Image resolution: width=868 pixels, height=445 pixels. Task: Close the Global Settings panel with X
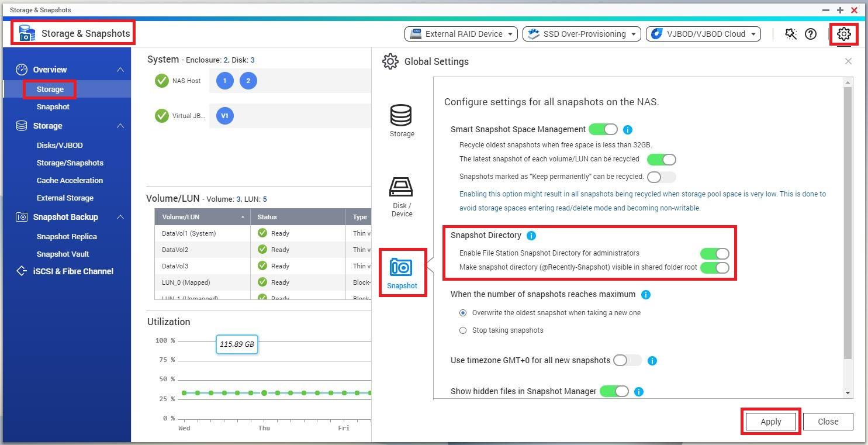click(x=848, y=61)
